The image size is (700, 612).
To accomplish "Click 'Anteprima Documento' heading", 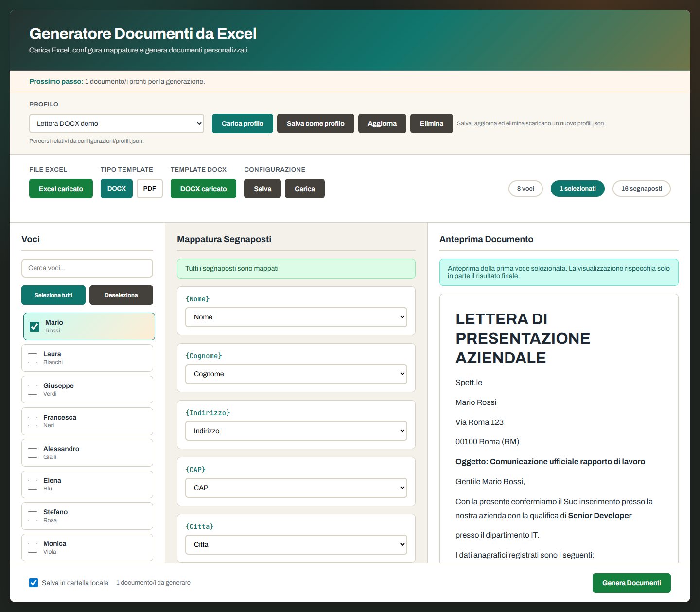I will pos(486,239).
